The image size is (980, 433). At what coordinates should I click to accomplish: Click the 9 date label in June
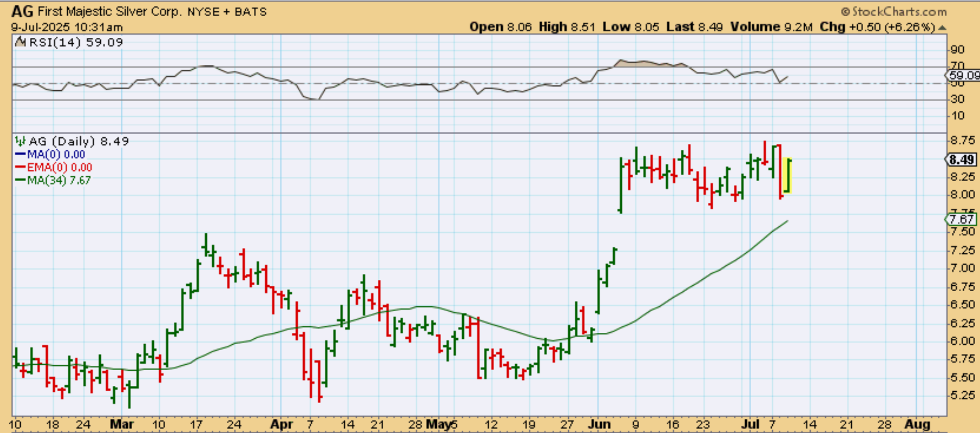(636, 424)
